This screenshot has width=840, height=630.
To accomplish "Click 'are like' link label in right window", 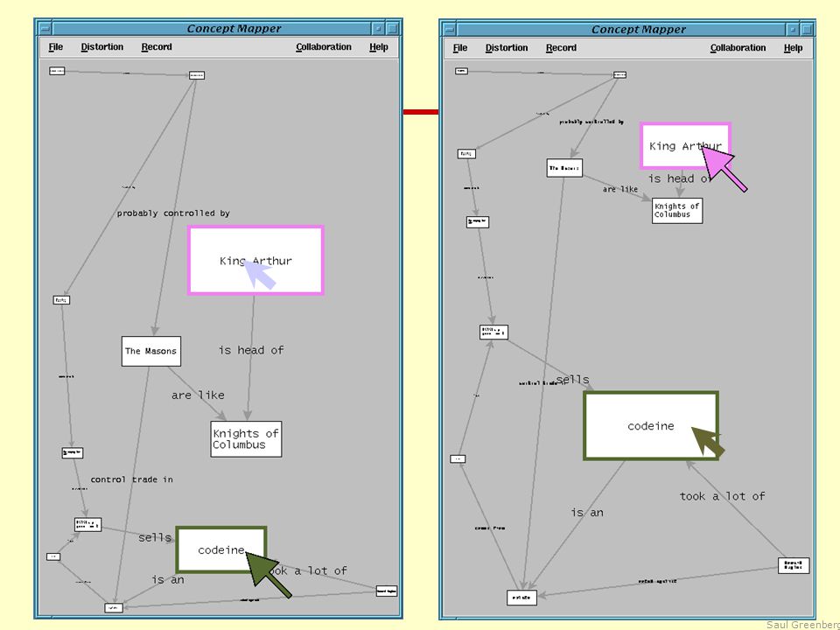I will pos(620,189).
